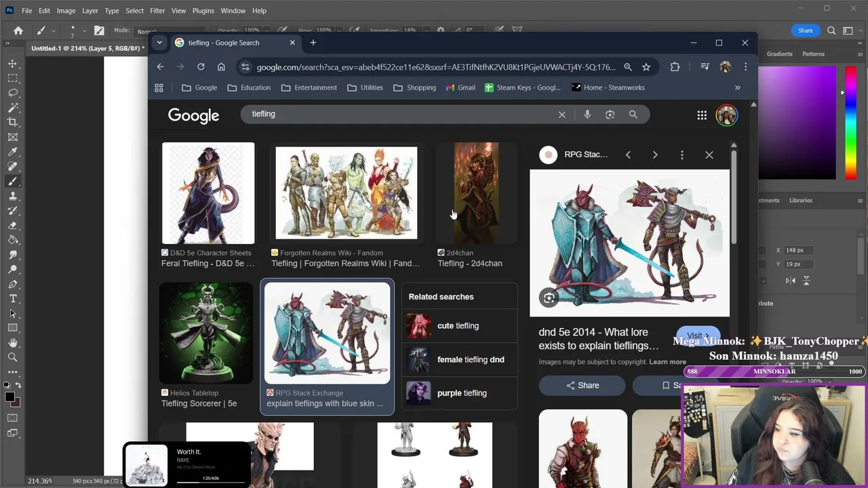This screenshot has width=868, height=488.
Task: Select the Eyedropper tool
Action: point(13,152)
